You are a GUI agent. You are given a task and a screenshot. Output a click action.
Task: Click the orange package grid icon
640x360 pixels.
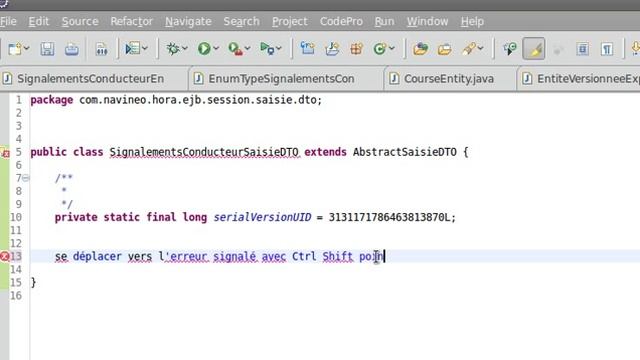tap(356, 49)
